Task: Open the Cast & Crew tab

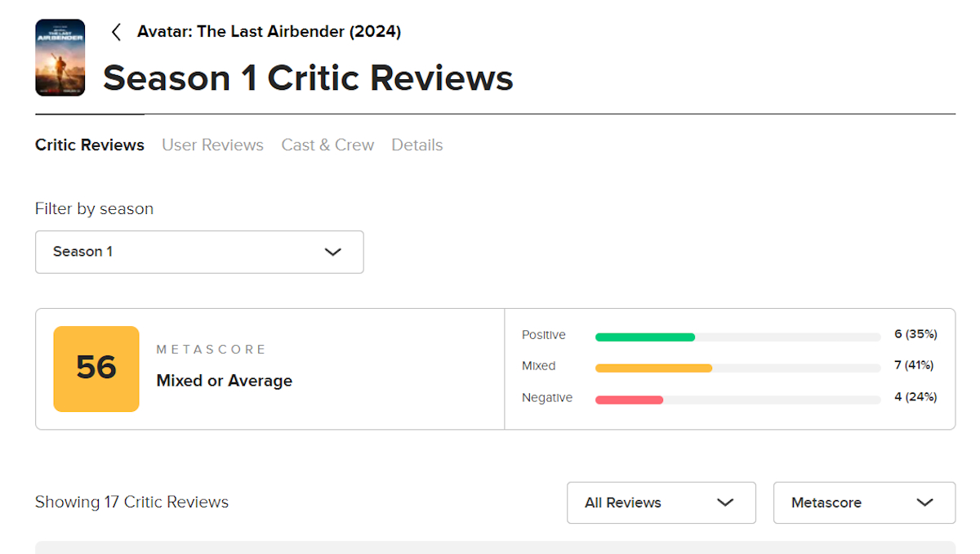Action: (x=327, y=145)
